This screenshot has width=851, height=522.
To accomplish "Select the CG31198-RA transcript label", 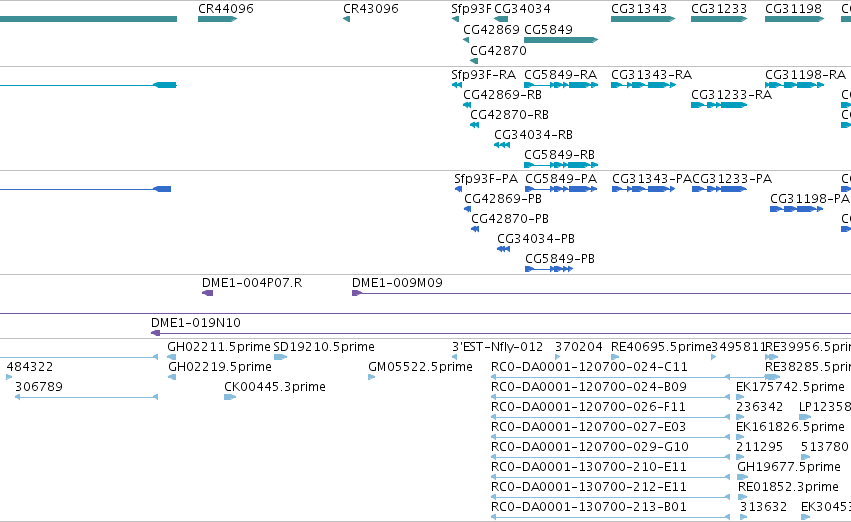I will [805, 74].
